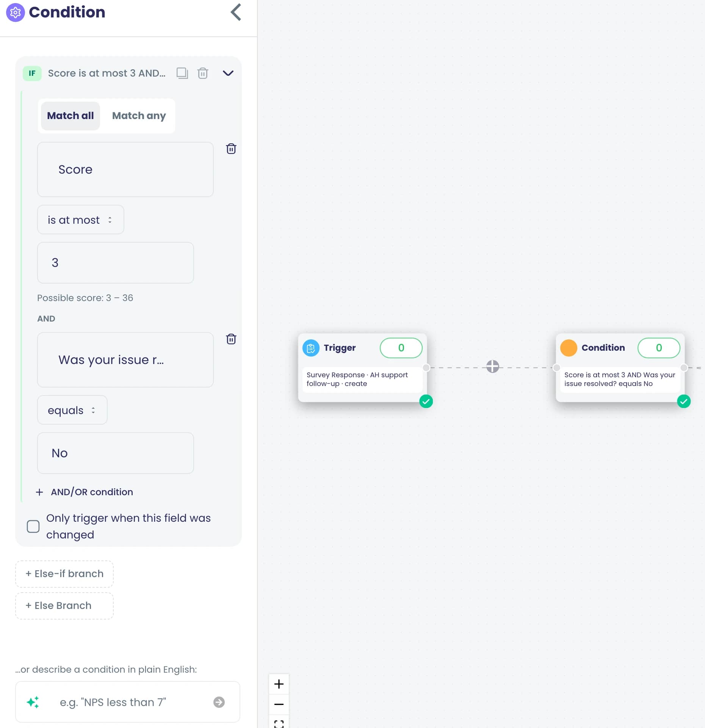Submit plain English condition with arrow button
Screen dimensions: 705x728
point(219,702)
